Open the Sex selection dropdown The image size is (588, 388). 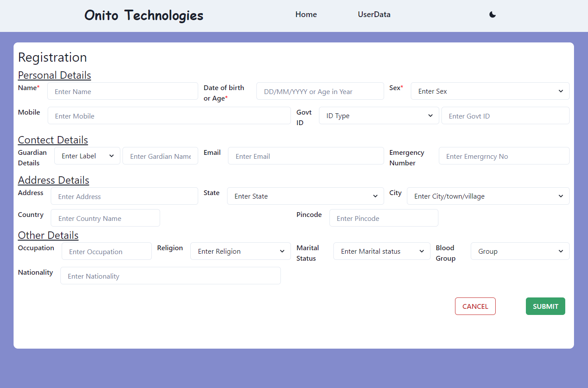point(490,91)
